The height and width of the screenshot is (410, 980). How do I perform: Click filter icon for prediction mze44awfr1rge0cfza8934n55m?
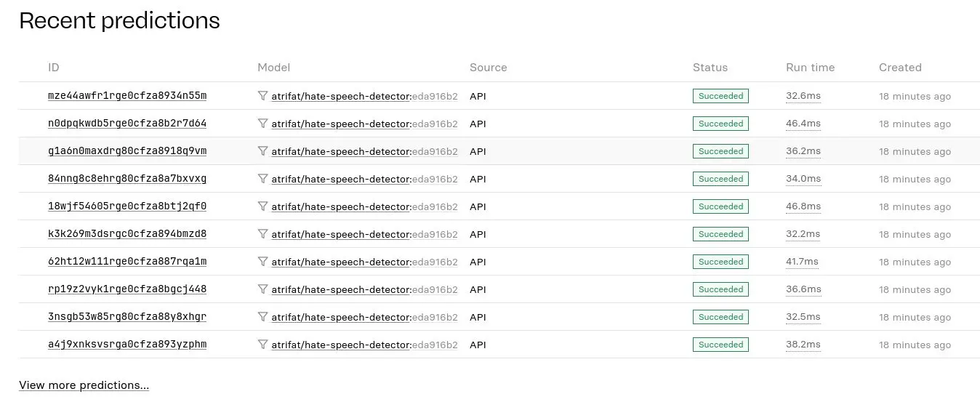[x=262, y=96]
